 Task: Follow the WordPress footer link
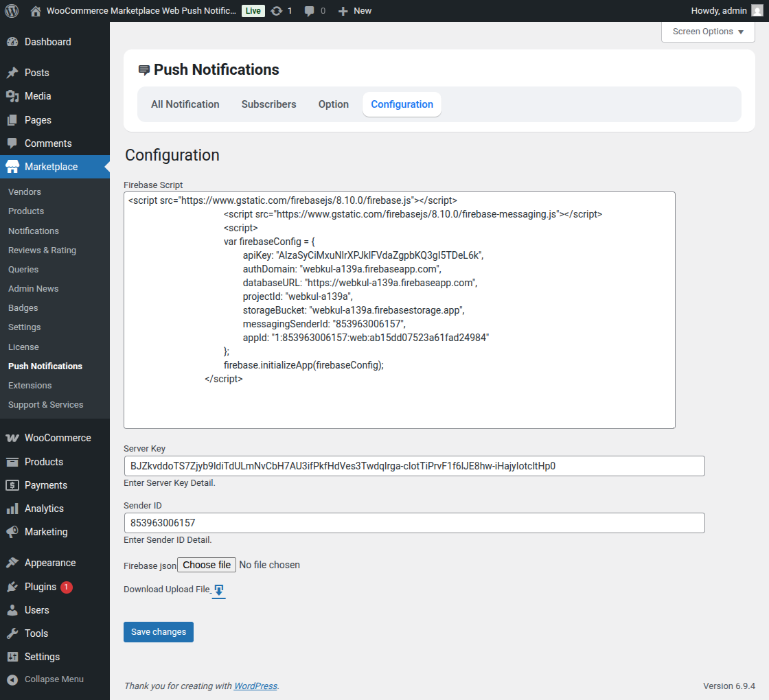pyautogui.click(x=255, y=686)
